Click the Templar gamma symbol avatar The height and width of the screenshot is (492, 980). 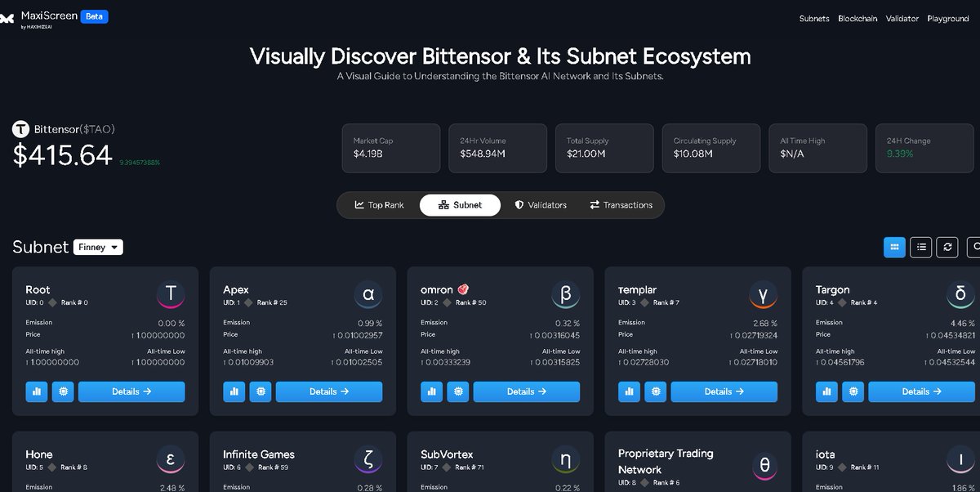(x=764, y=294)
